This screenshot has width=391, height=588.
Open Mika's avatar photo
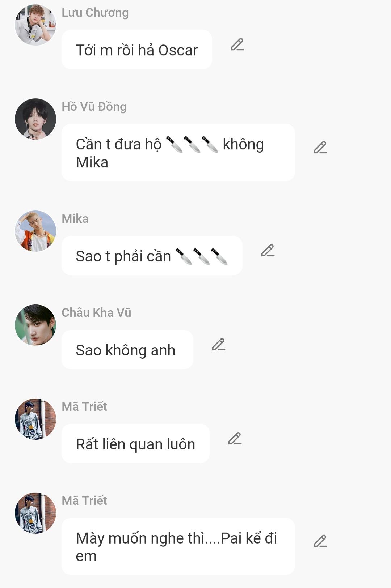click(35, 231)
